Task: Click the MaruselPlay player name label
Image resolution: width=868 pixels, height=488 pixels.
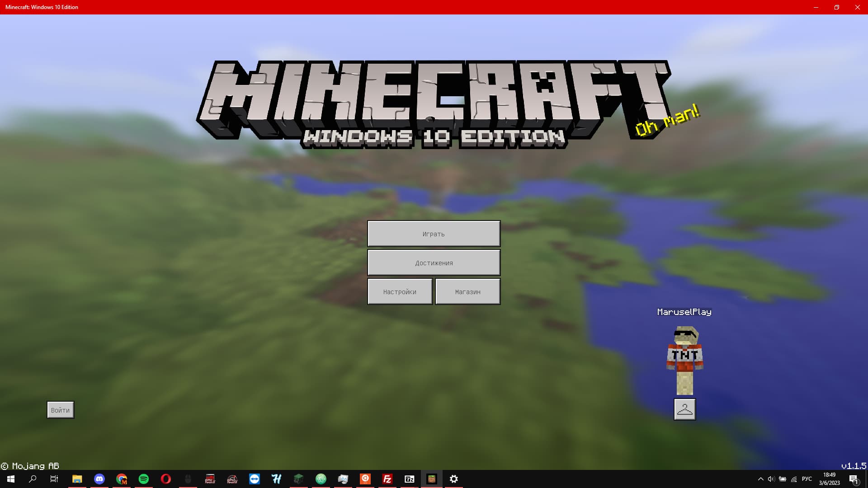Action: pos(684,312)
